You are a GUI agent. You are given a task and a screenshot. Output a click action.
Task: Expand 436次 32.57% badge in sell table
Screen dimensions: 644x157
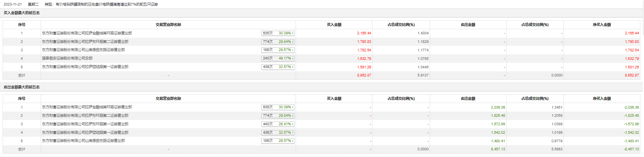pos(278,132)
